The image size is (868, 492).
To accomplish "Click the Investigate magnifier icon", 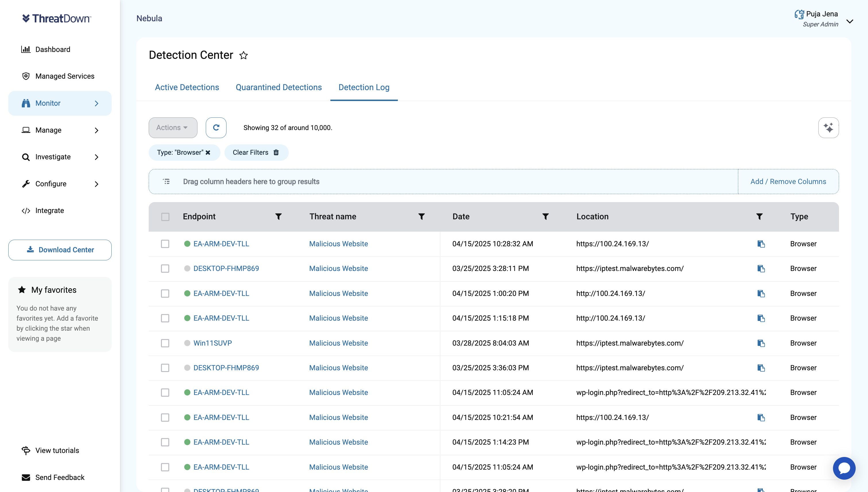I will [x=26, y=157].
